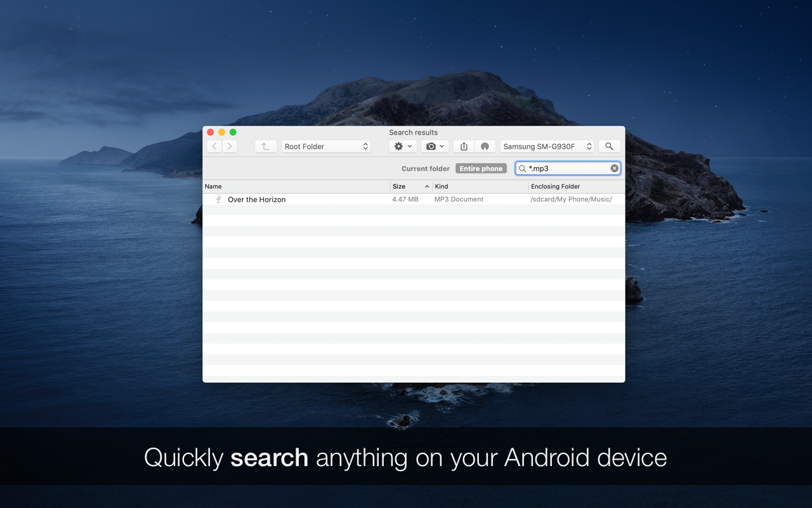Click the green zoom window button
This screenshot has width=812, height=508.
(233, 132)
